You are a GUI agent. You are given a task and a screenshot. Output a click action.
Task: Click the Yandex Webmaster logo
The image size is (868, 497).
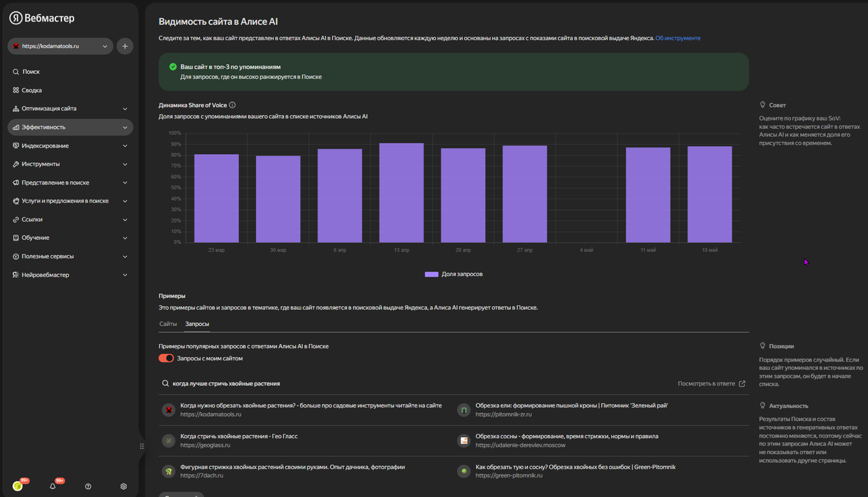coord(42,18)
